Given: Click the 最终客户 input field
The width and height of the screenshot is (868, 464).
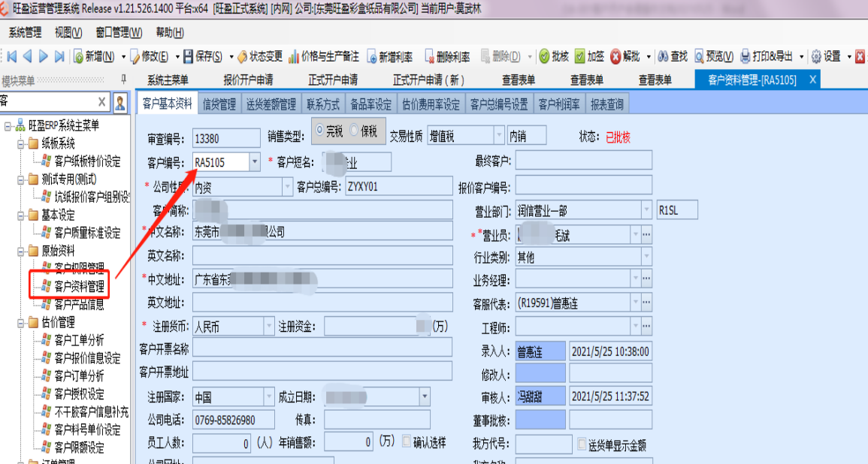Looking at the screenshot, I should click(x=583, y=161).
